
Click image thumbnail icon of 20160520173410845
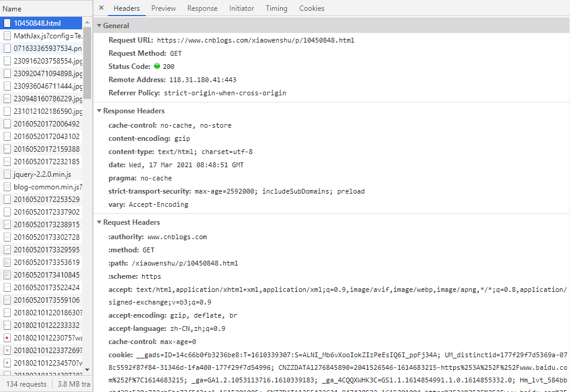click(x=7, y=275)
